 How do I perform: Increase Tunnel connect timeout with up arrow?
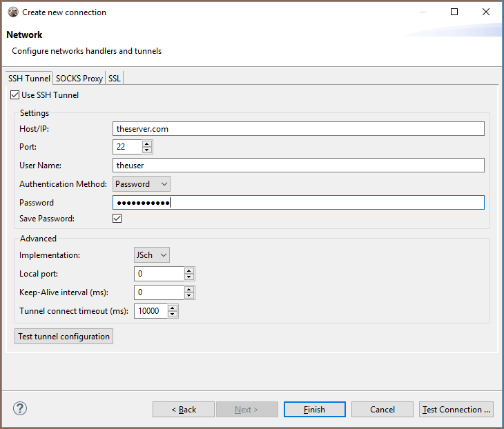point(173,308)
